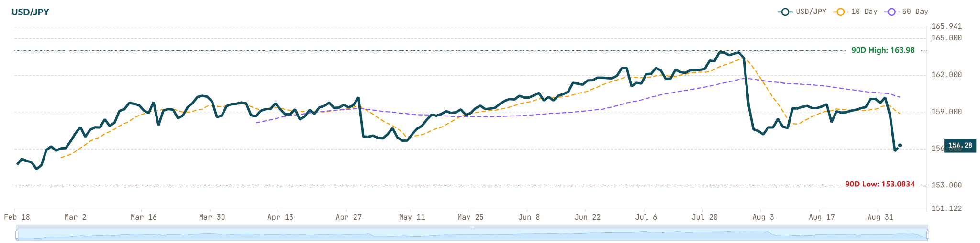Click the Jul 20 date axis label
Image resolution: width=980 pixels, height=243 pixels.
705,217
